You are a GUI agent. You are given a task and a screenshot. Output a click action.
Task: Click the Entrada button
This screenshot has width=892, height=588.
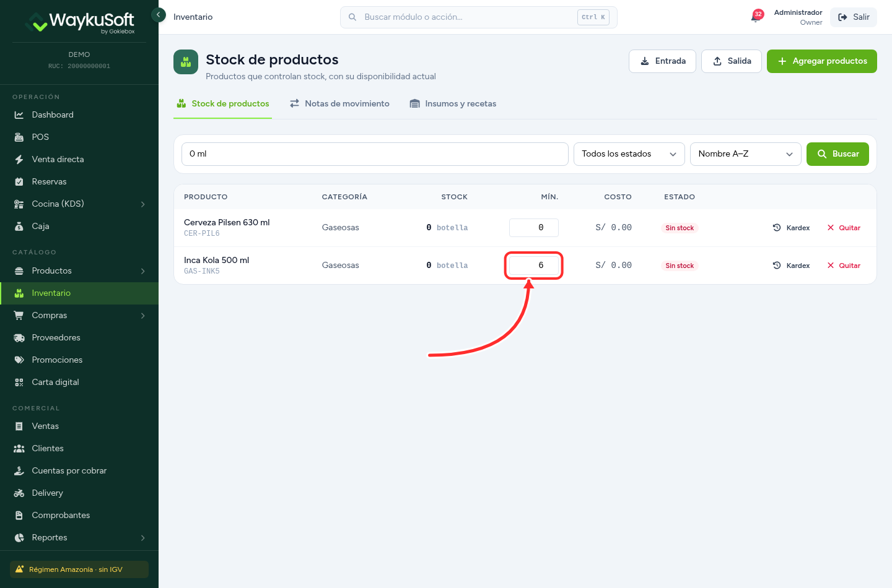point(663,61)
